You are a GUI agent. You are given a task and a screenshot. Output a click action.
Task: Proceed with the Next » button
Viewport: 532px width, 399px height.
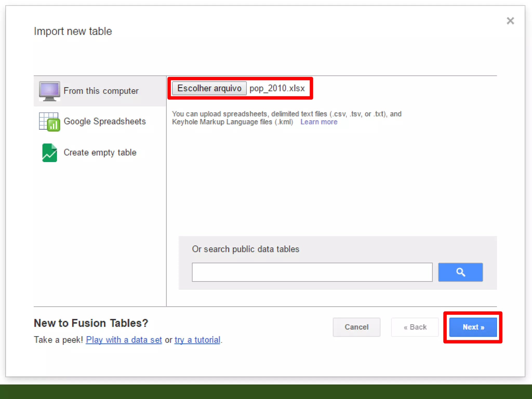(x=473, y=327)
